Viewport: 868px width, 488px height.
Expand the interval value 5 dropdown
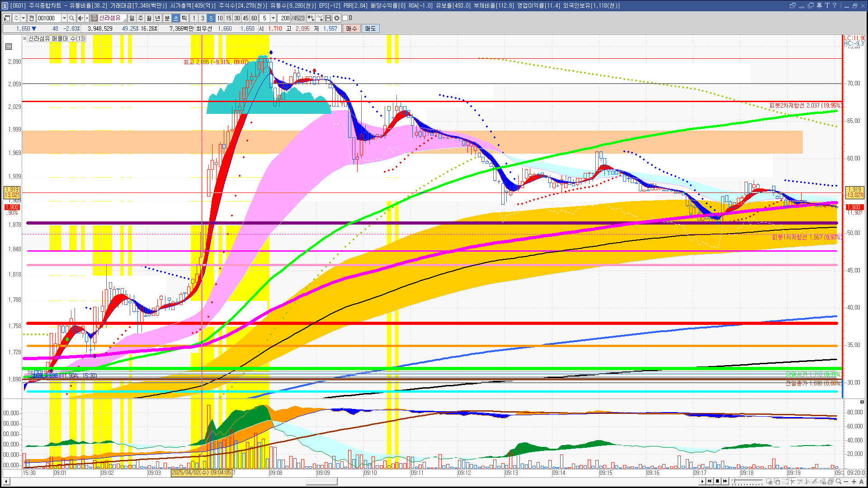pos(273,18)
